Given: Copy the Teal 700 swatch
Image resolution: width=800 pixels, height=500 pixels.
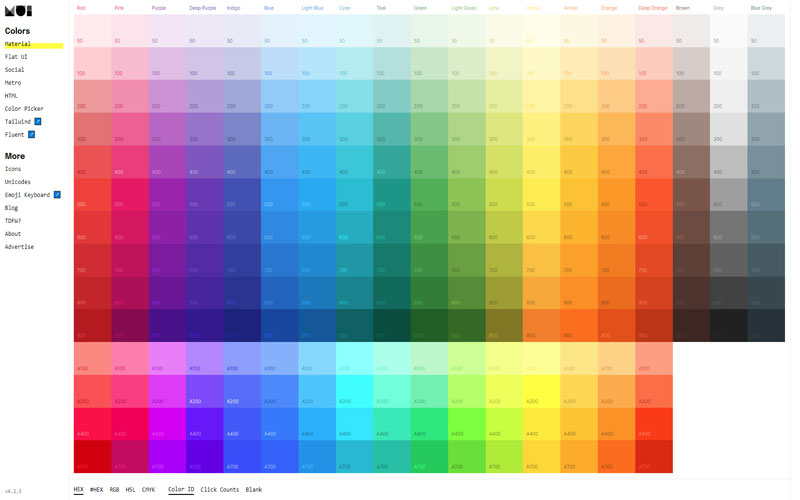Looking at the screenshot, I should tap(392, 260).
